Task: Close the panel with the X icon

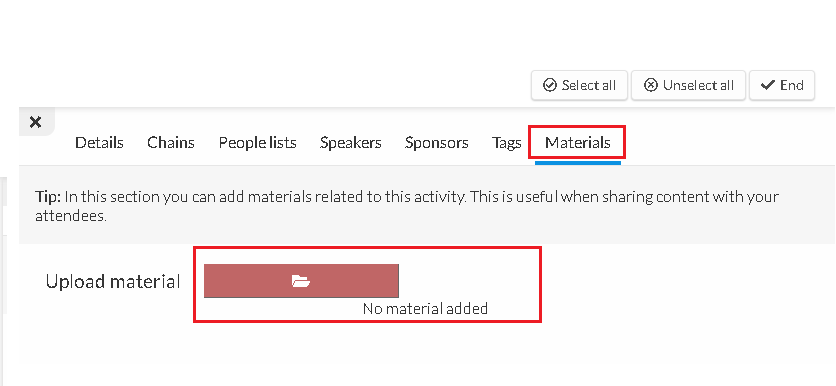Action: click(x=36, y=122)
